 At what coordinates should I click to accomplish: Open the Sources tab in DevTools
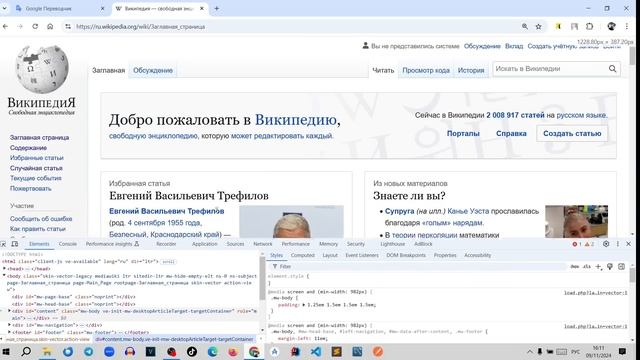[x=235, y=244]
